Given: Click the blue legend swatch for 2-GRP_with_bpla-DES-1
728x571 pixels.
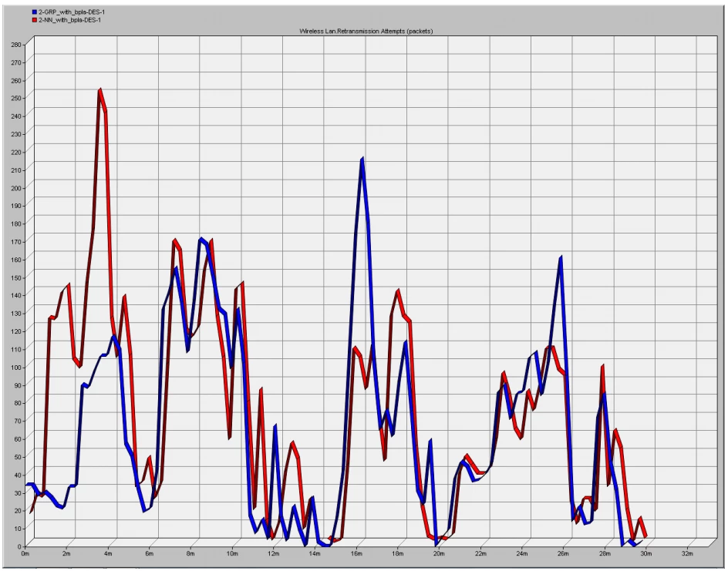Looking at the screenshot, I should point(35,13).
